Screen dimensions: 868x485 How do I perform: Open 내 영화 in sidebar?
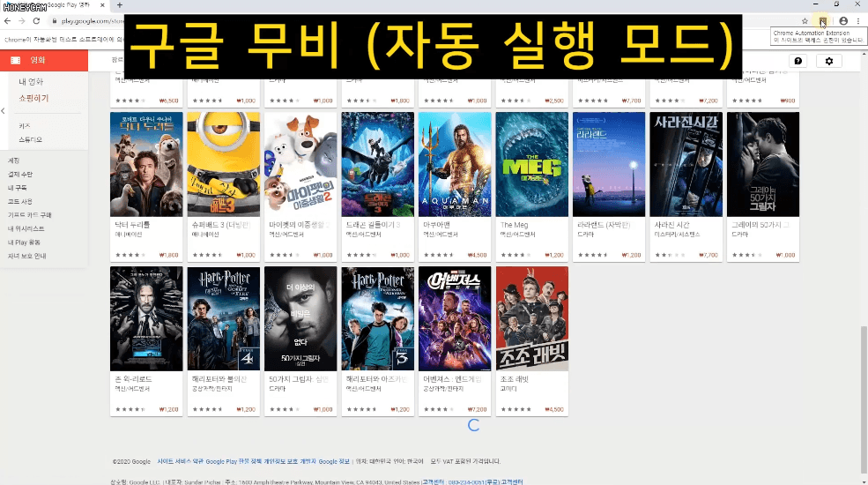pos(31,81)
